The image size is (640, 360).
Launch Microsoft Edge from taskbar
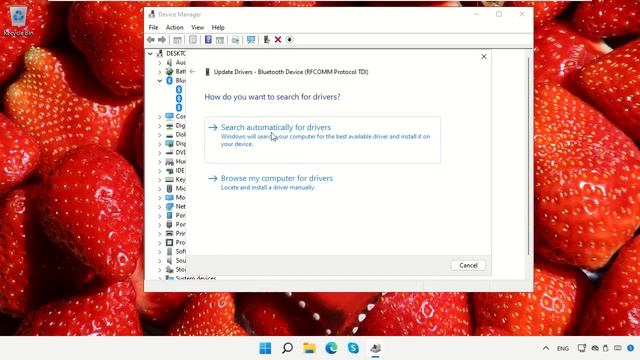[x=331, y=348]
